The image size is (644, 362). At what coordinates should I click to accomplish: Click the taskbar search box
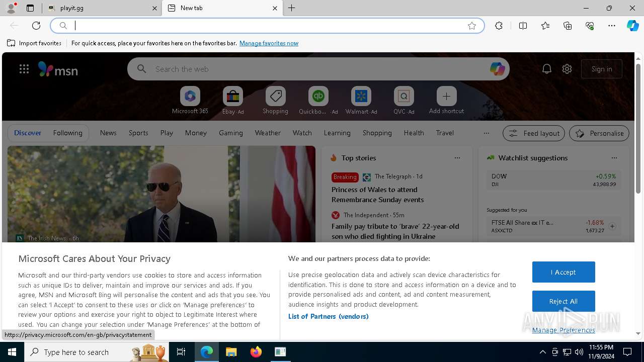tap(97, 352)
